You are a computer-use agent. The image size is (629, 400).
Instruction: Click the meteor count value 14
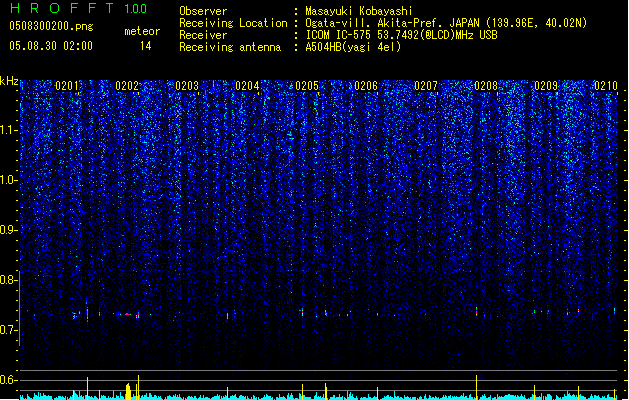pyautogui.click(x=146, y=46)
